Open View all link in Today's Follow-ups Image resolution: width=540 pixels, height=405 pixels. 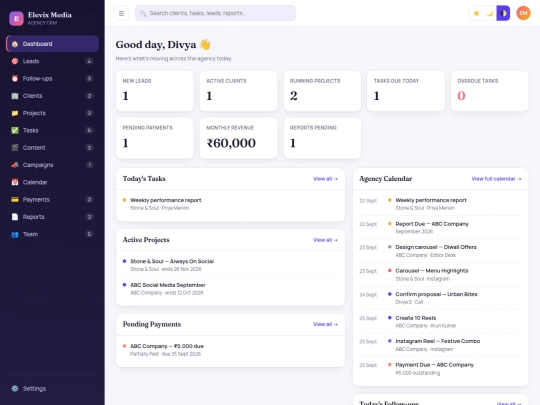[509, 403]
